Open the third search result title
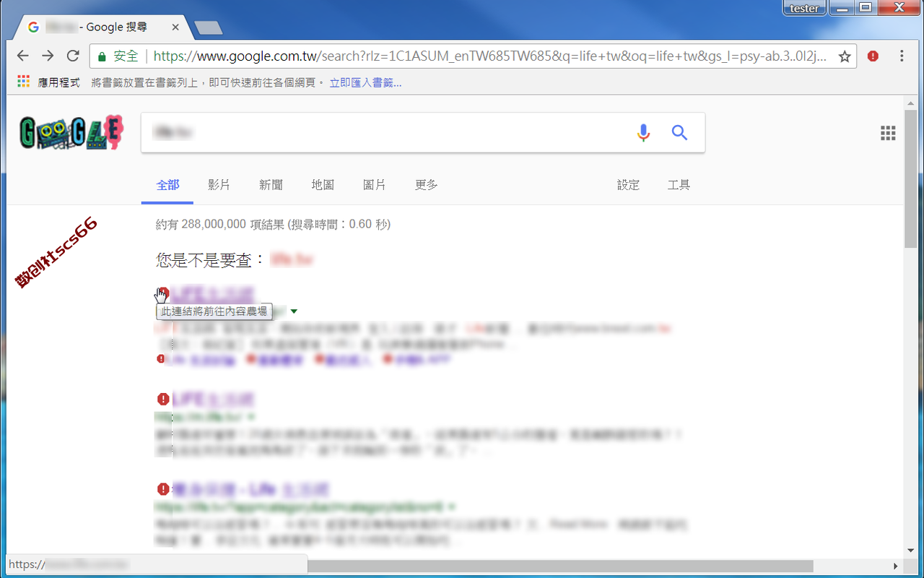The width and height of the screenshot is (924, 578). click(x=250, y=489)
